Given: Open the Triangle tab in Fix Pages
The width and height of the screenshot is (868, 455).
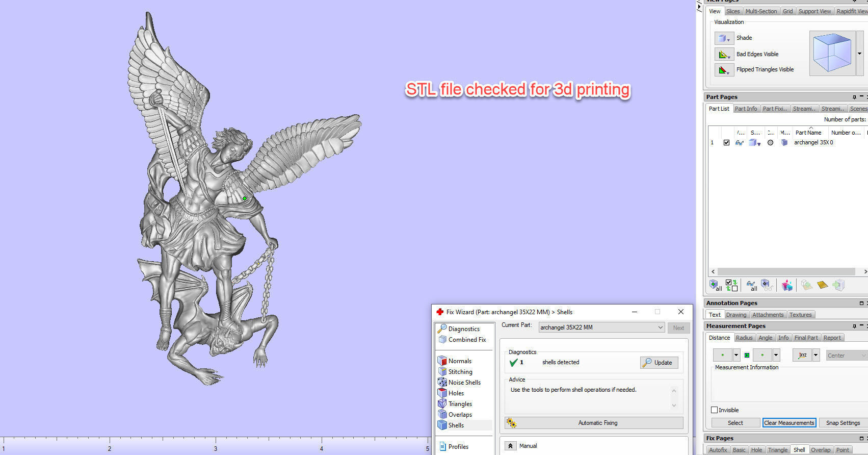Looking at the screenshot, I should [x=777, y=450].
